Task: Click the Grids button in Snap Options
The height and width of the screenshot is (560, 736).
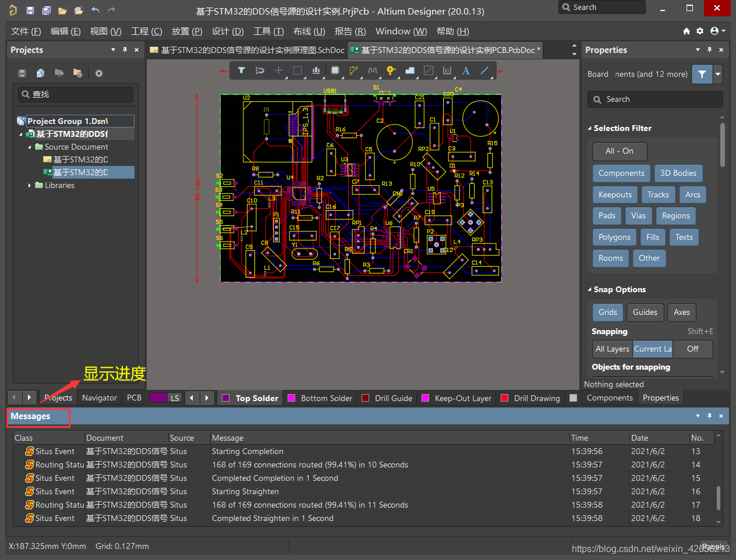Action: pyautogui.click(x=607, y=312)
